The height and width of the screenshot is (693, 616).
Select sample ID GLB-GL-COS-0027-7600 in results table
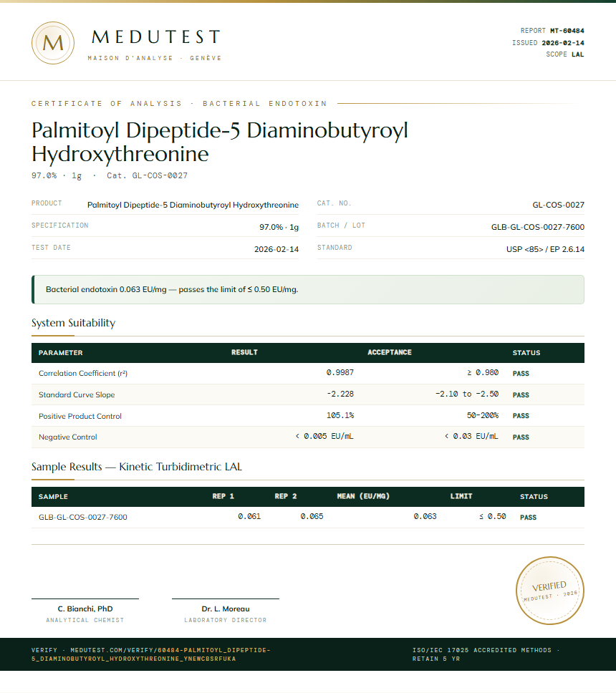click(82, 517)
